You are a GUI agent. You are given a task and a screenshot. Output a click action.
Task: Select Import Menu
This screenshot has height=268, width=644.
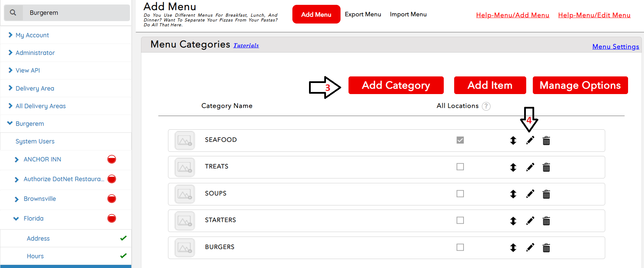pyautogui.click(x=408, y=14)
